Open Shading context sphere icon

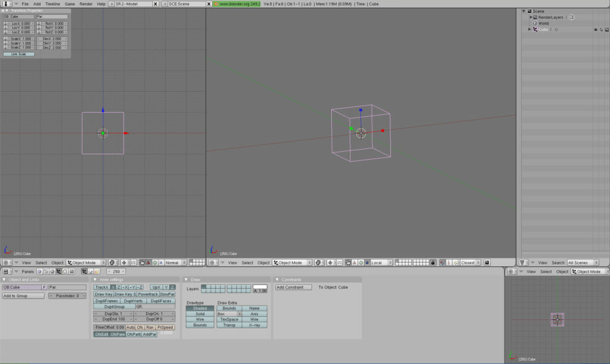(52, 272)
